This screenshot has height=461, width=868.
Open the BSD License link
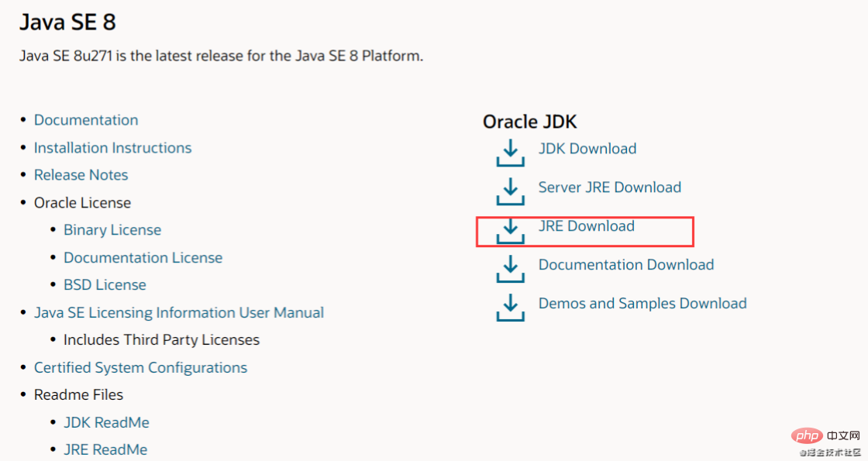[105, 285]
